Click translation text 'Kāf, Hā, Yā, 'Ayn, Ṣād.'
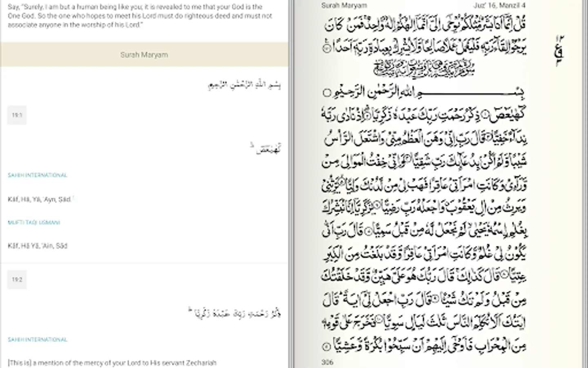 click(x=40, y=200)
